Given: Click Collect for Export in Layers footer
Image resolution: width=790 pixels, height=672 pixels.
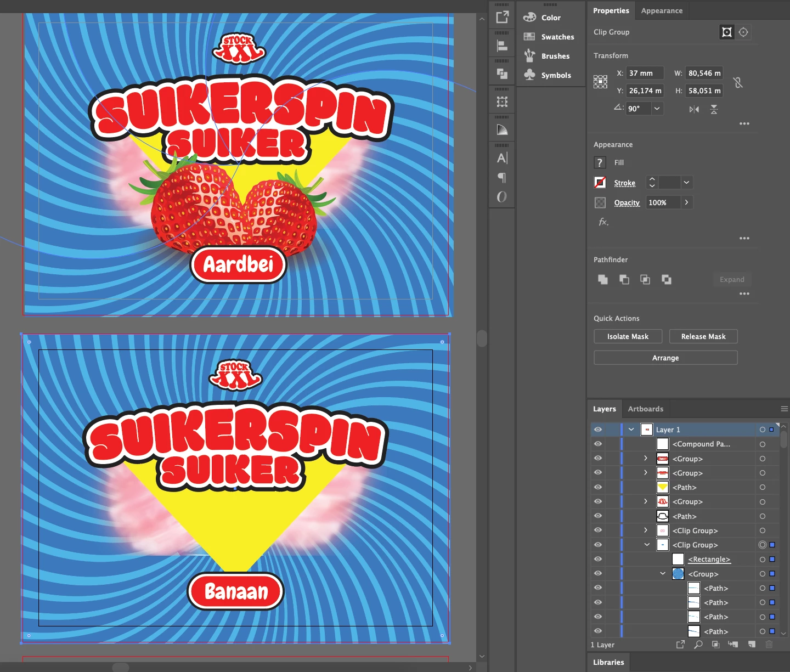Looking at the screenshot, I should [680, 645].
